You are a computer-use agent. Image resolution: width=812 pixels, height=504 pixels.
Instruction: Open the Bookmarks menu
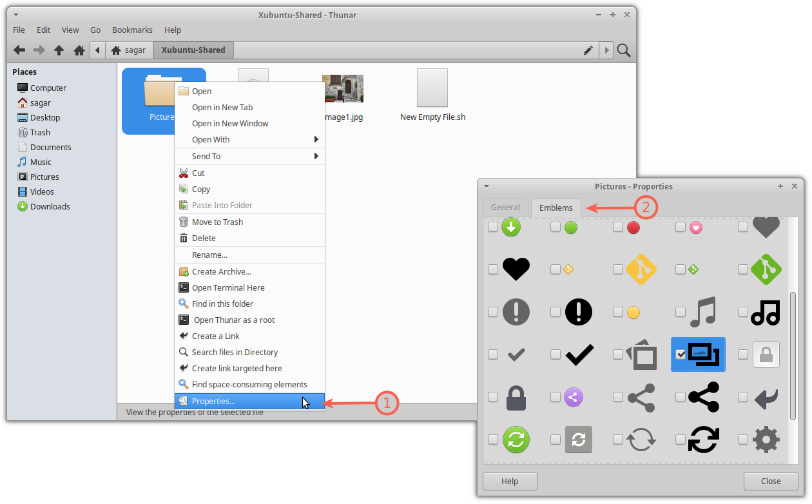(131, 30)
